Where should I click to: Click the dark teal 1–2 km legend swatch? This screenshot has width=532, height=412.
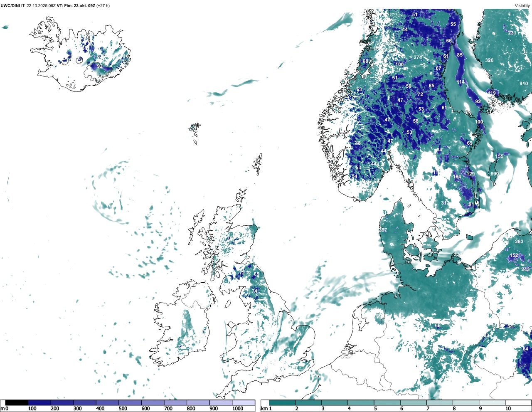(x=282, y=403)
